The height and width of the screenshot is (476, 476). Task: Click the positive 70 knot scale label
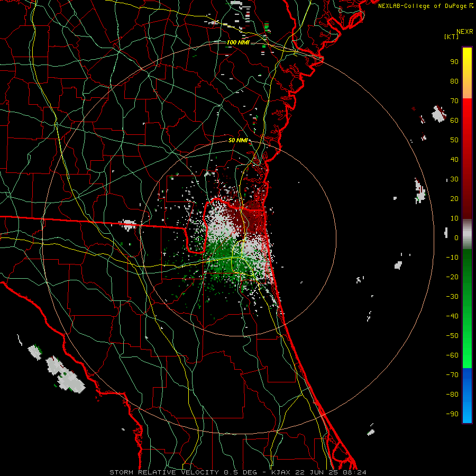click(x=454, y=101)
